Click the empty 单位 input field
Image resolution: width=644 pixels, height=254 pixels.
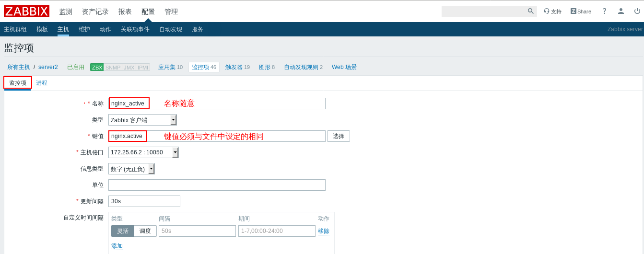(x=217, y=185)
